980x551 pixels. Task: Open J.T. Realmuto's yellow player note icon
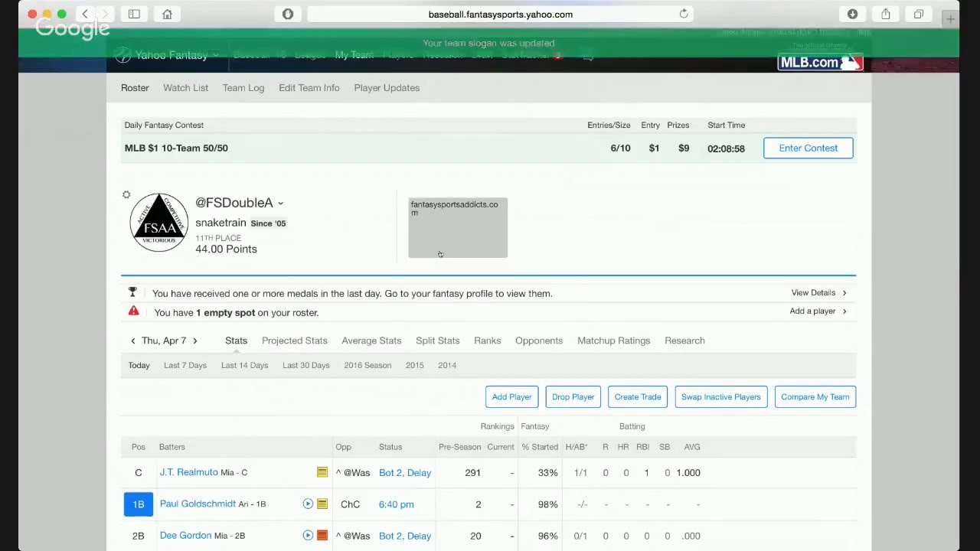point(322,472)
